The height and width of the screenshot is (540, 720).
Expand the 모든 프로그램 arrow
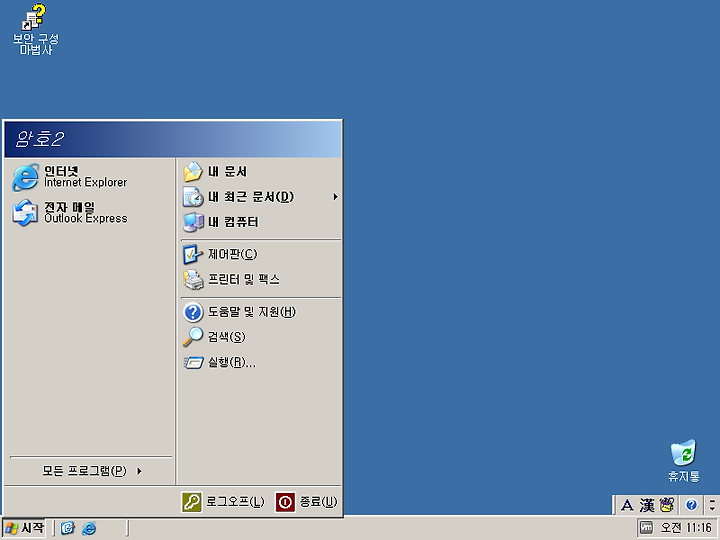(x=139, y=471)
